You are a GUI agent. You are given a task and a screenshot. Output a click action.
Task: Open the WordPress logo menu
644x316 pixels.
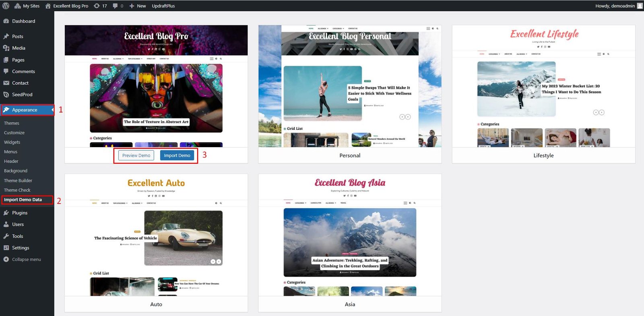(x=6, y=6)
